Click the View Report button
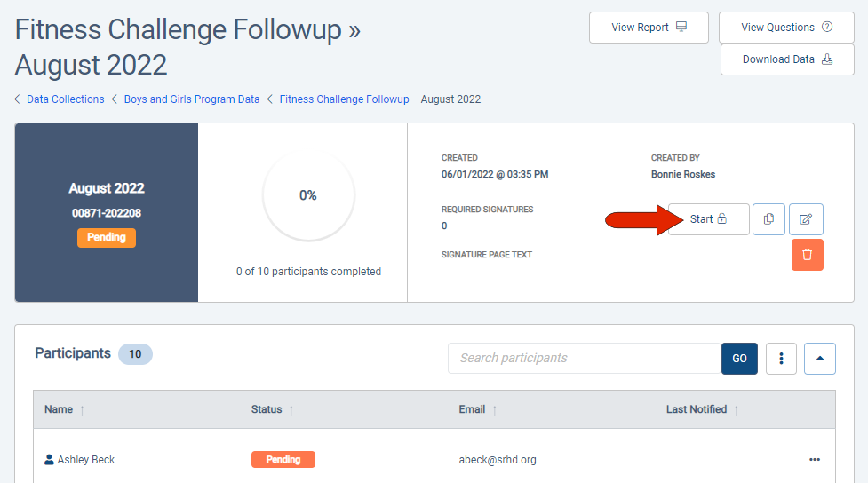Image resolution: width=868 pixels, height=483 pixels. pyautogui.click(x=649, y=28)
